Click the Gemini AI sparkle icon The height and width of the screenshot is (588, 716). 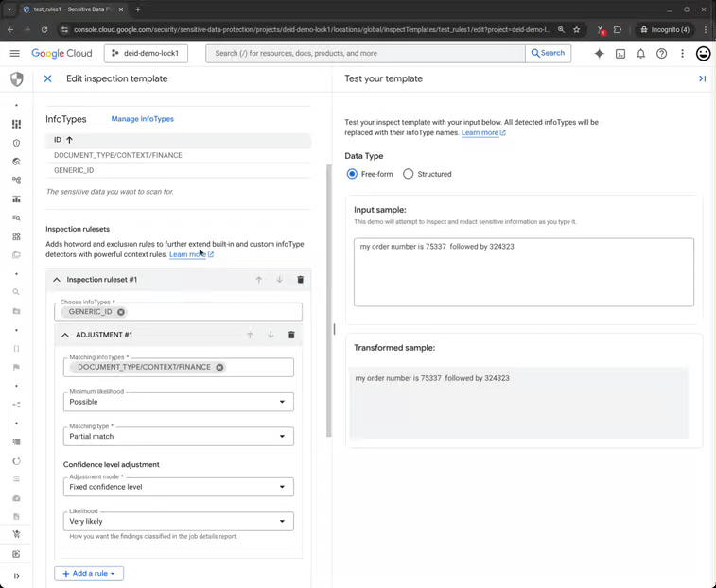coord(599,54)
